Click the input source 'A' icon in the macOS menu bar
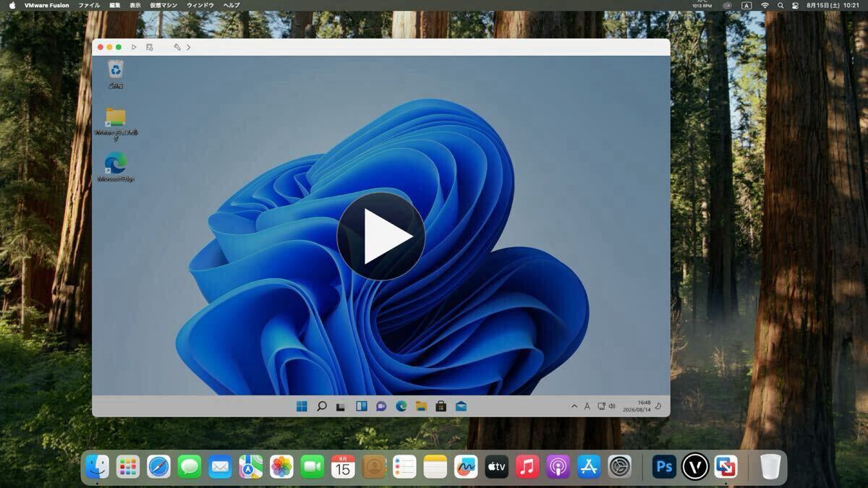868x488 pixels. point(746,5)
